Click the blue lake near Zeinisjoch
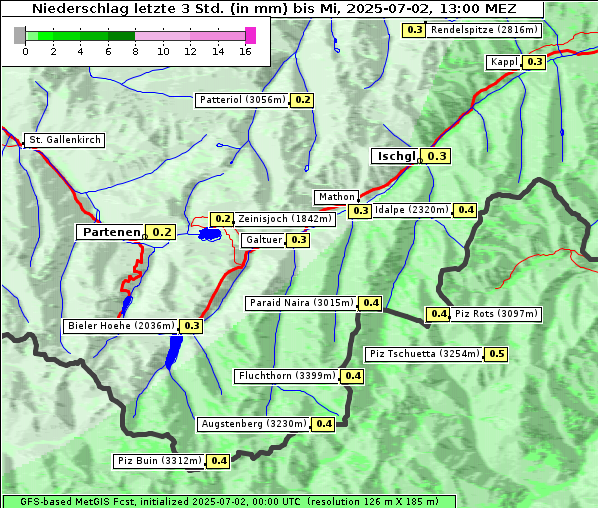The height and width of the screenshot is (508, 598). [x=210, y=234]
